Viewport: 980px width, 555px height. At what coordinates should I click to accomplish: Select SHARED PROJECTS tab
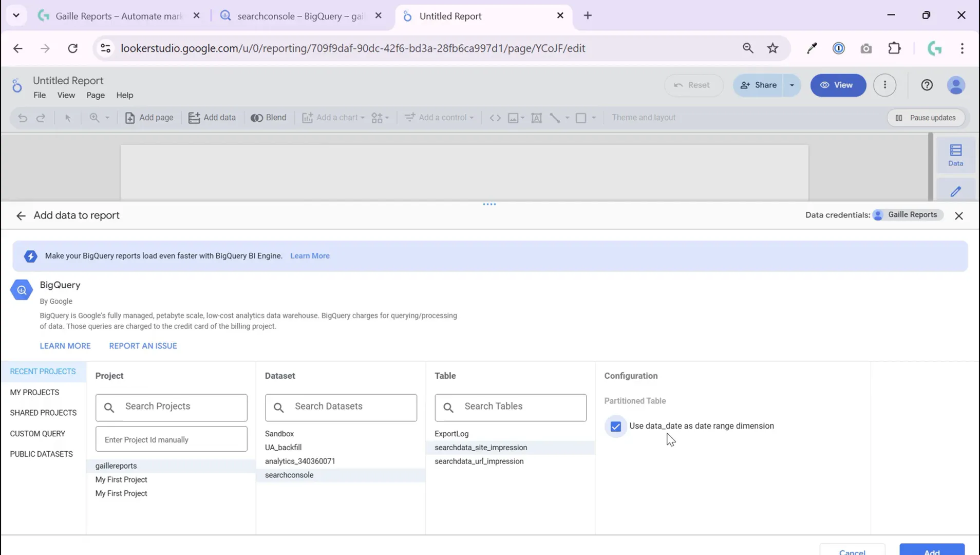[x=43, y=413]
